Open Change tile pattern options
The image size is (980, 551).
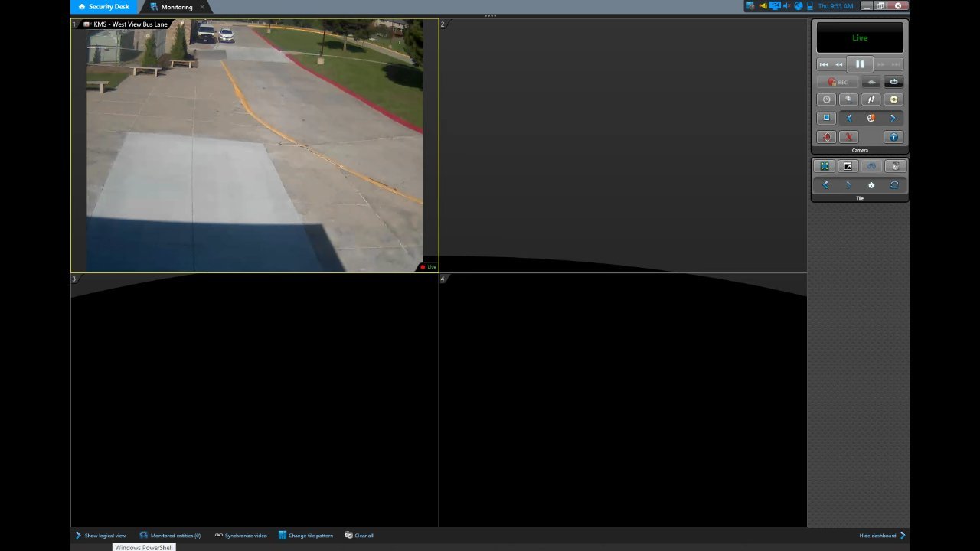click(x=305, y=536)
